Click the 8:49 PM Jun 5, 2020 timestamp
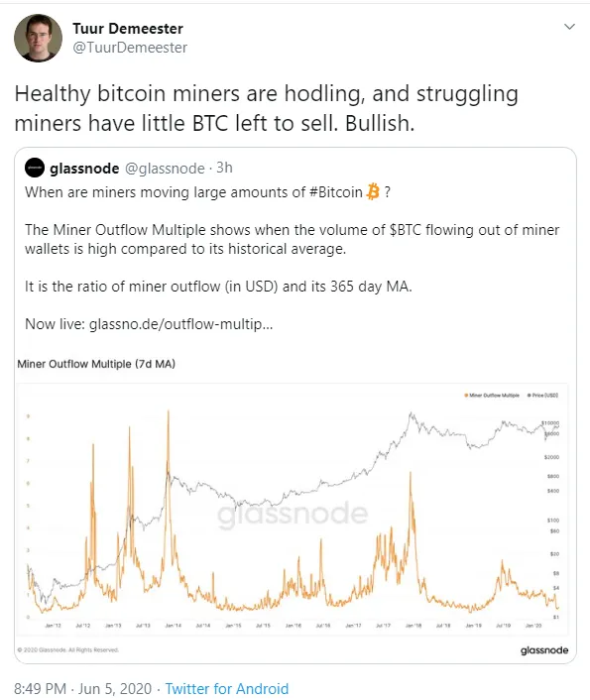 (x=83, y=688)
